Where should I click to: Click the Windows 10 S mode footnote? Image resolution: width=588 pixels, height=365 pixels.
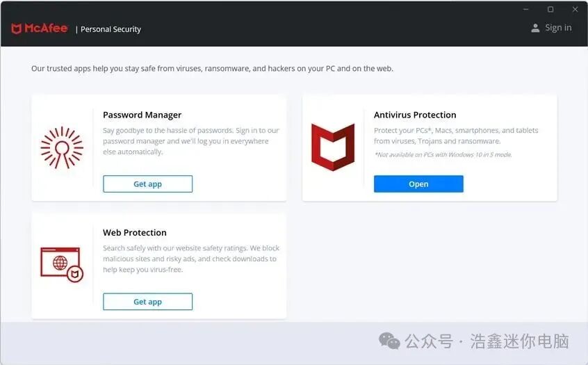[443, 154]
